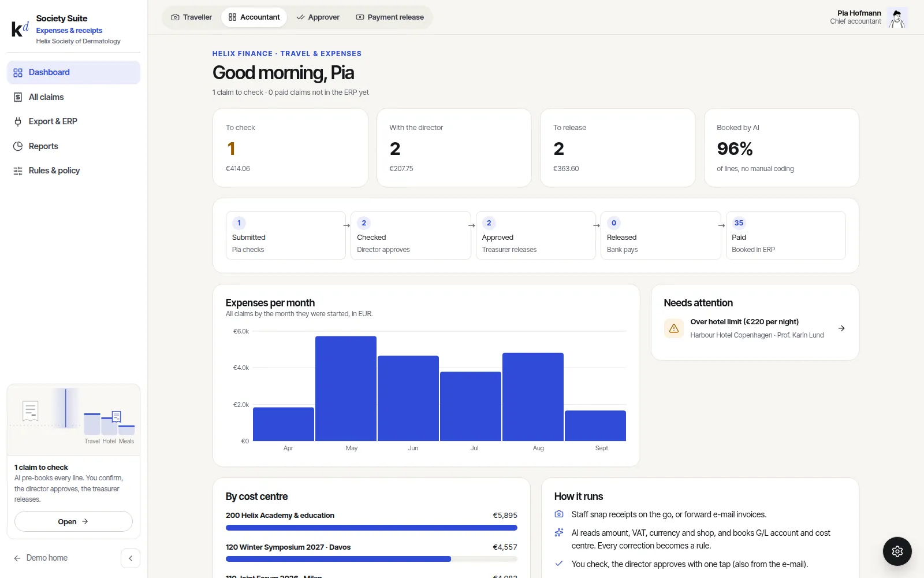This screenshot has height=578, width=924.
Task: Click the hotel limit warning triangle icon
Action: pos(673,328)
